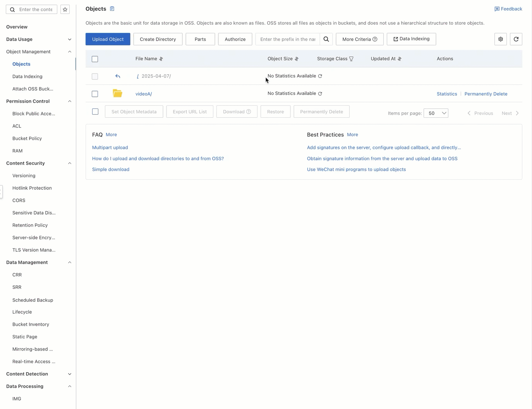Screen dimensions: 532x409
Task: Click the sidebar search input field
Action: pos(36,9)
